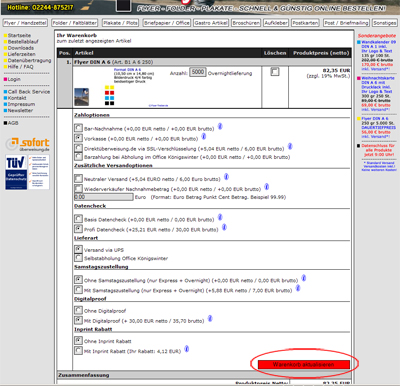400x386 pixels.
Task: Open Kontakt link
Action: [17, 98]
